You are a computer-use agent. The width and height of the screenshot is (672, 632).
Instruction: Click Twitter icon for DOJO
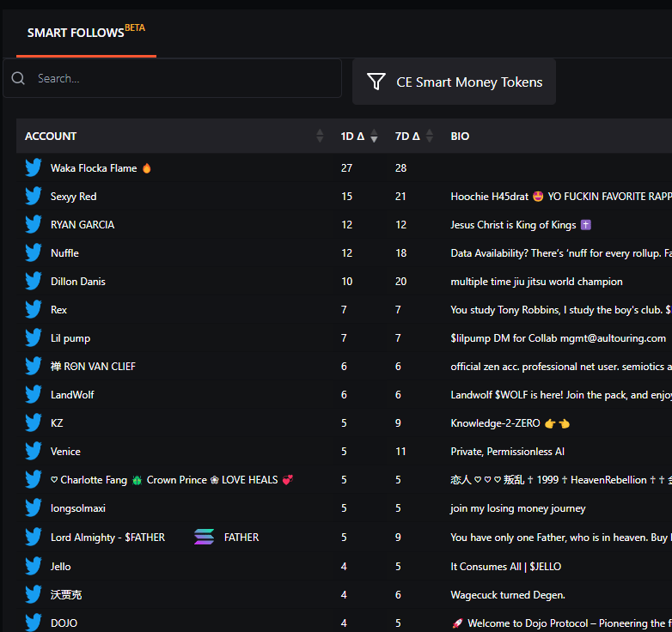pyautogui.click(x=33, y=623)
